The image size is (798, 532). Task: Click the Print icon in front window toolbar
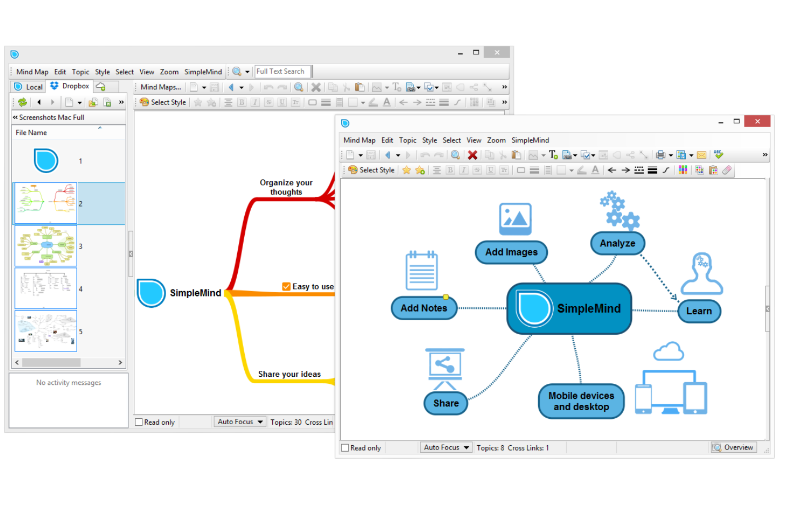click(x=661, y=155)
